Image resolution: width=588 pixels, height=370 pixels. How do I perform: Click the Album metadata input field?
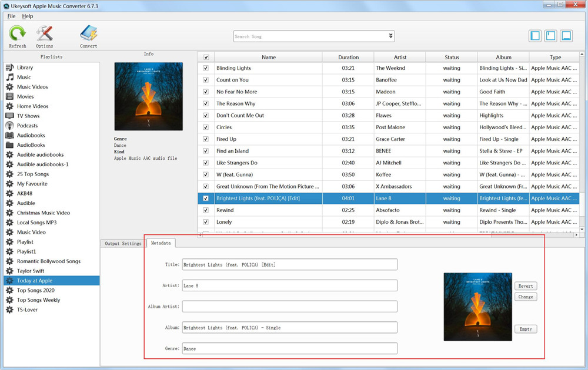[289, 327]
